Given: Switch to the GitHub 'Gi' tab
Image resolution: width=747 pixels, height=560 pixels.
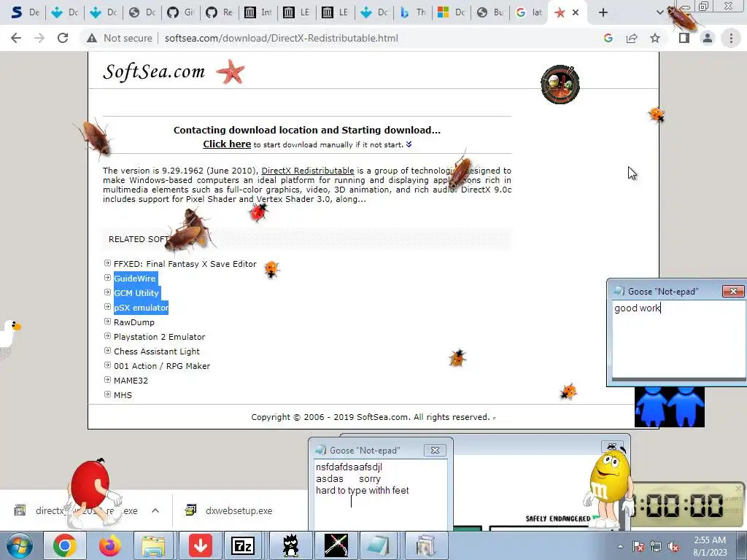Looking at the screenshot, I should [x=180, y=12].
